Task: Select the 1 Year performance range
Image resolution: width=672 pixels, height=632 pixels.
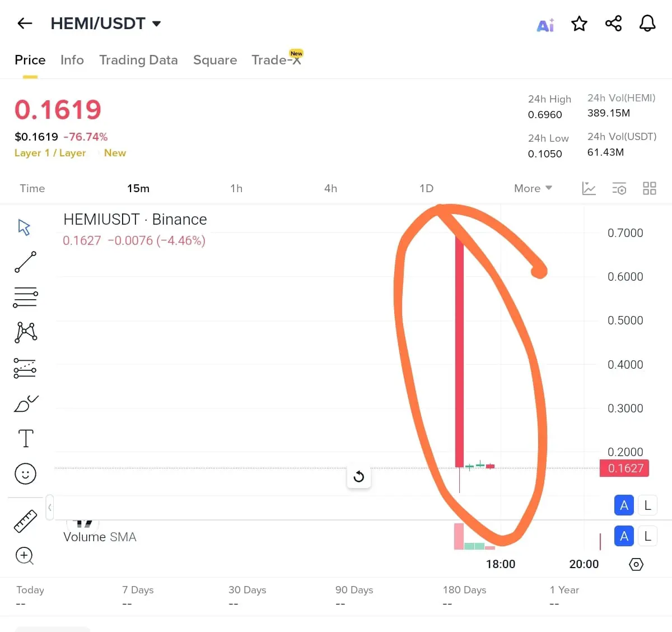Action: coord(564,596)
